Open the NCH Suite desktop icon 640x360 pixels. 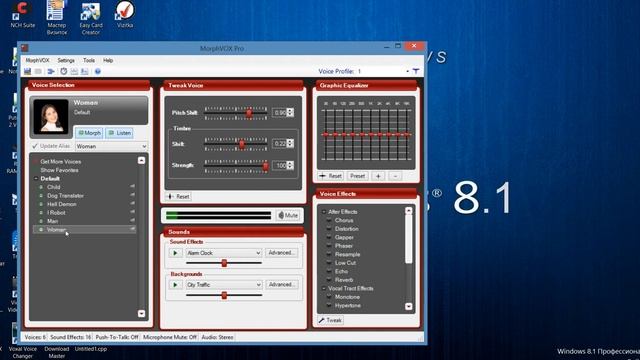click(22, 15)
